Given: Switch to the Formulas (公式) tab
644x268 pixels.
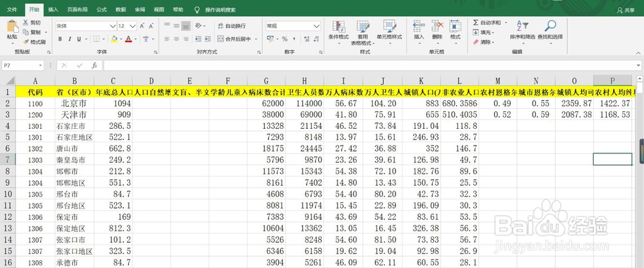Looking at the screenshot, I should pyautogui.click(x=102, y=10).
